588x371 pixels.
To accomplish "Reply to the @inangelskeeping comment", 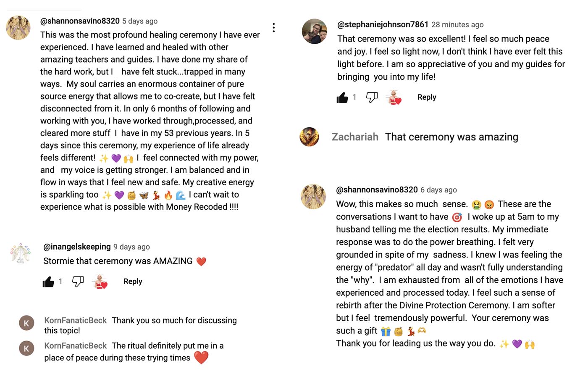I will [x=133, y=282].
